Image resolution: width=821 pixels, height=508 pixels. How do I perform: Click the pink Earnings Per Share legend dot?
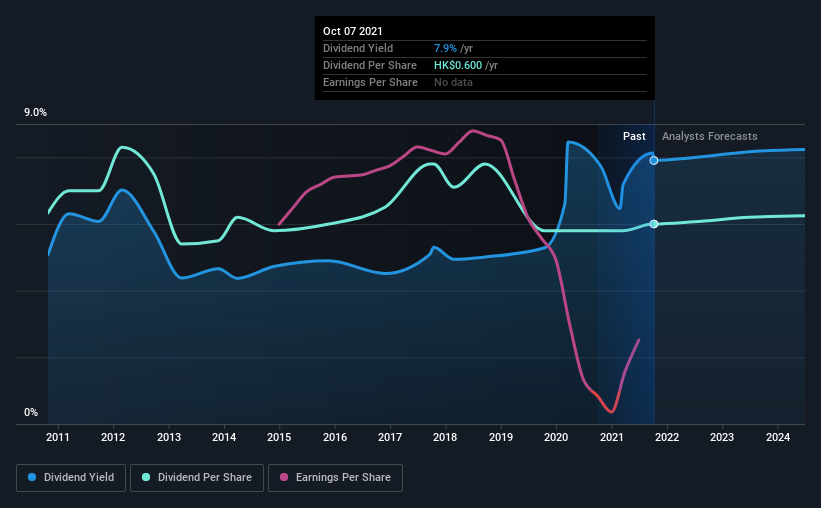pos(284,477)
